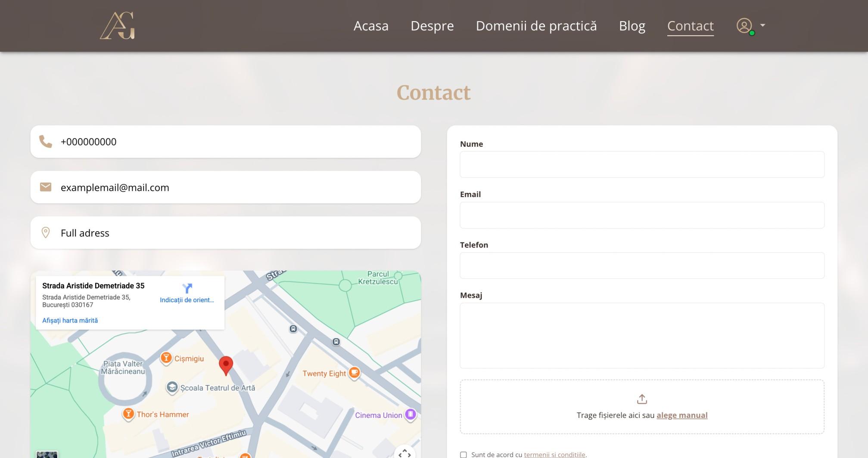Click the Cinema Union map marker
Screen dimensions: 868x458
(x=411, y=415)
